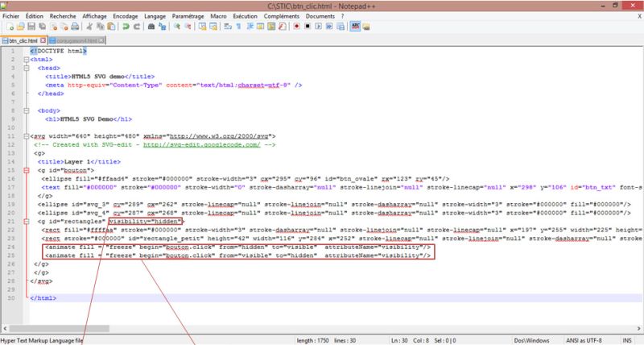Stop macro recording with black square
644x345 pixels.
(308, 27)
